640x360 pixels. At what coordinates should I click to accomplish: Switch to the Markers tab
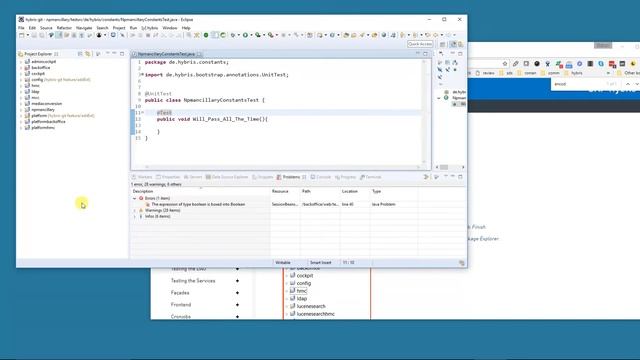coord(142,177)
